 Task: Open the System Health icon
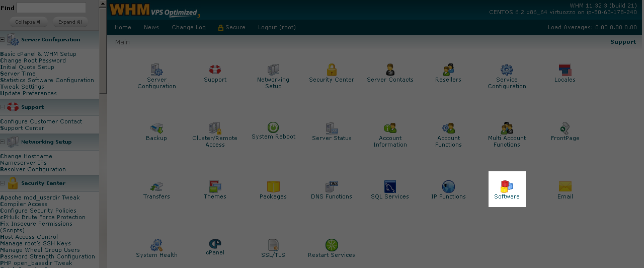pyautogui.click(x=156, y=245)
